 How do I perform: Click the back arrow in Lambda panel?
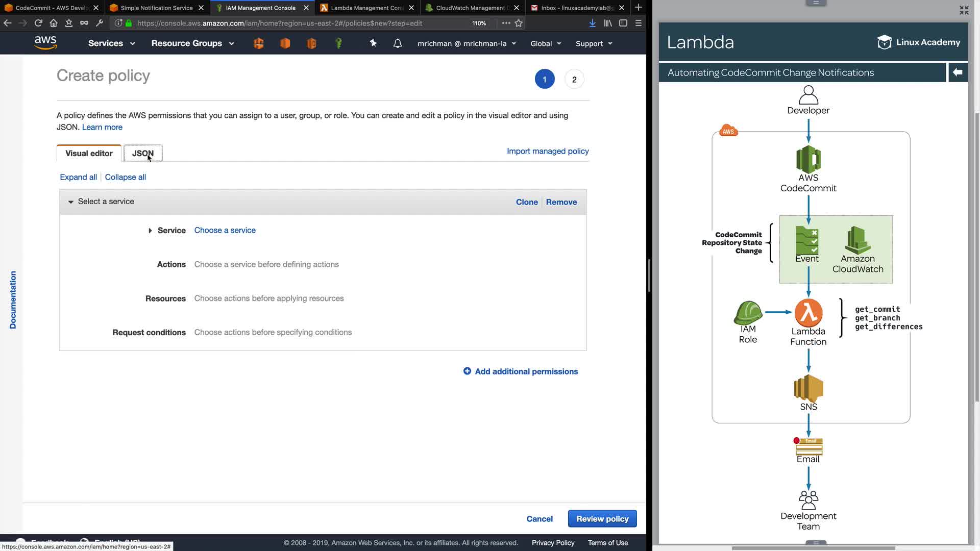(x=958, y=72)
